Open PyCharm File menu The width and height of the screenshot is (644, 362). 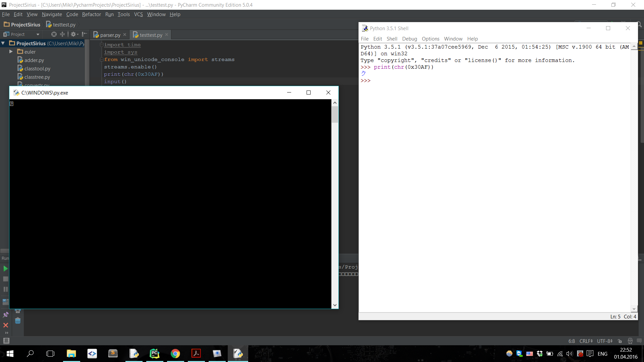(x=6, y=14)
